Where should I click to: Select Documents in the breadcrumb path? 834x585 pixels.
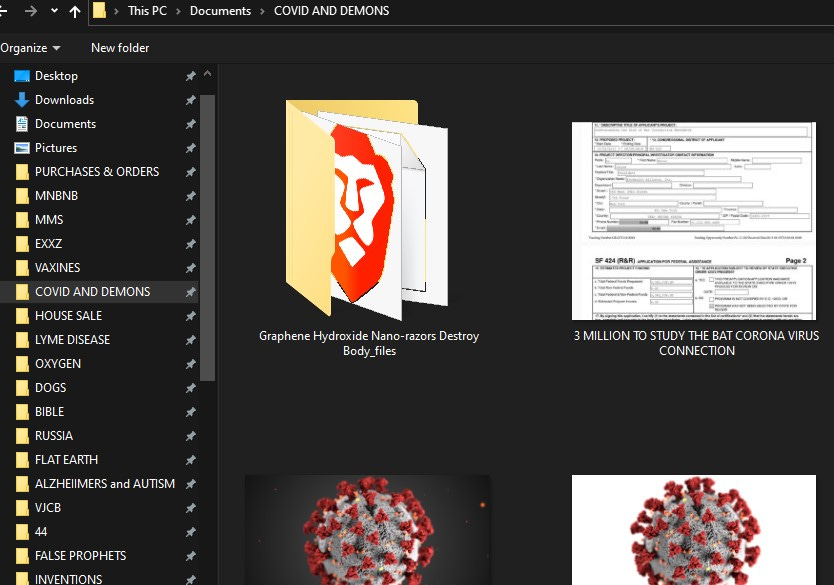220,11
